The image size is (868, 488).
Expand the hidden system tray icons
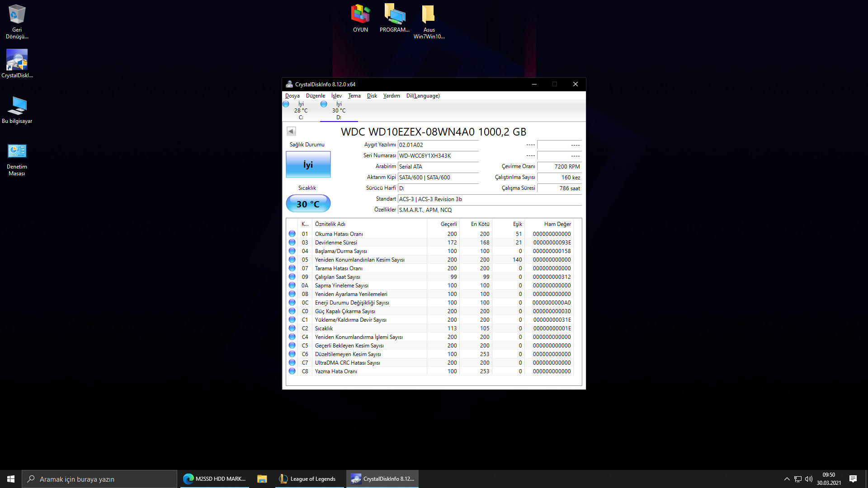[787, 479]
